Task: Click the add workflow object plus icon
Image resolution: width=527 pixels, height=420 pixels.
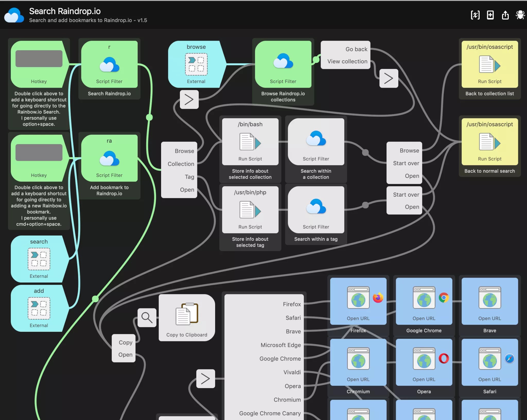Action: coord(490,15)
